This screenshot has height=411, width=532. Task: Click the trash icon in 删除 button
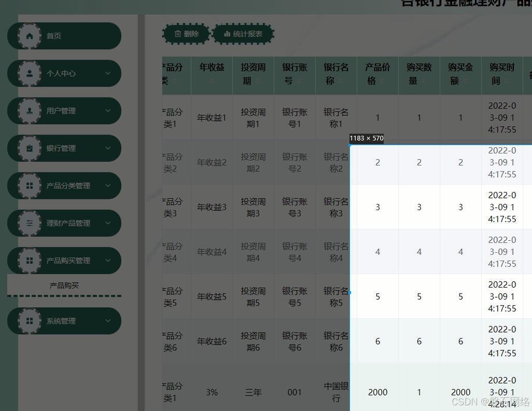click(x=178, y=34)
